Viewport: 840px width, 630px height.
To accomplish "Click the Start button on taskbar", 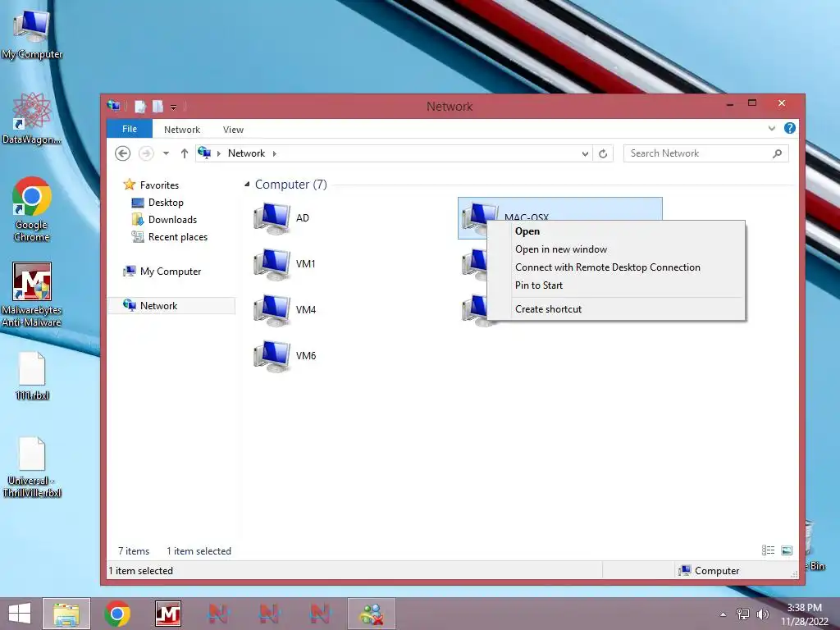I will point(20,614).
